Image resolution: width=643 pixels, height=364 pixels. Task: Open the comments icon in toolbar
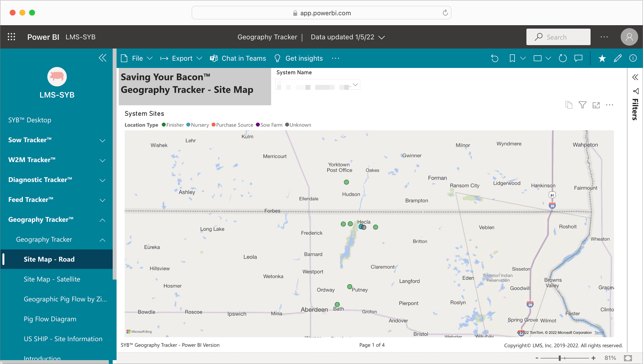pos(578,58)
